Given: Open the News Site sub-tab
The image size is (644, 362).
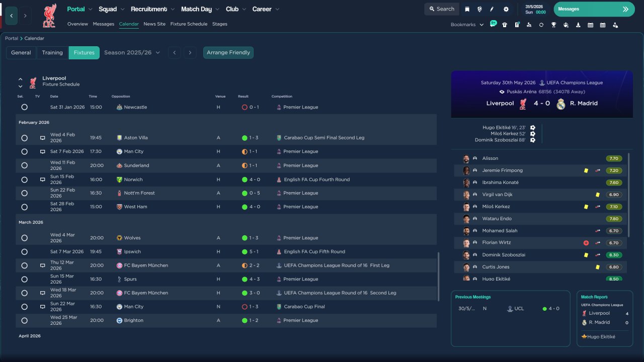Looking at the screenshot, I should point(154,24).
